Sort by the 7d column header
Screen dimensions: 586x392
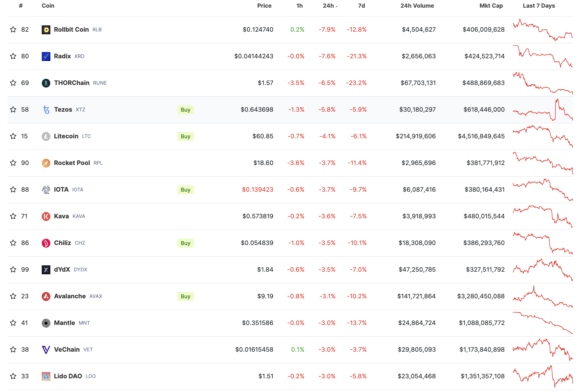(361, 6)
